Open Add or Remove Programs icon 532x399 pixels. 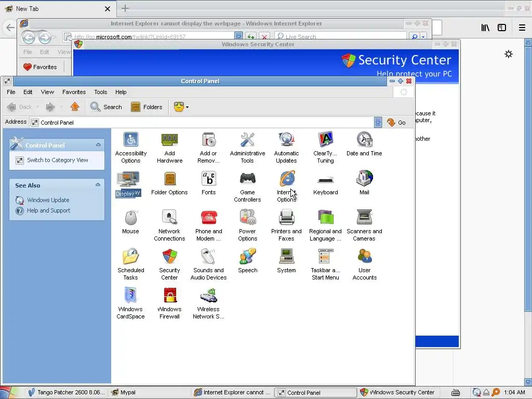click(208, 148)
